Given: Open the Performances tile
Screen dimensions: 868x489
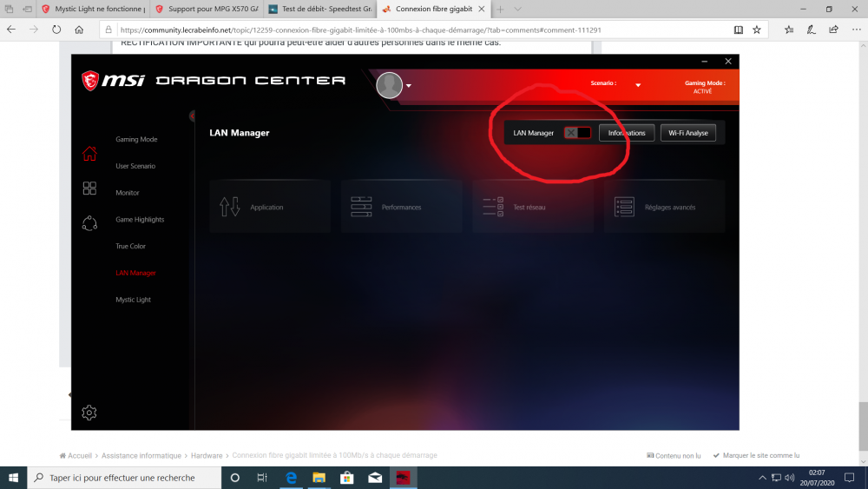Looking at the screenshot, I should 401,207.
